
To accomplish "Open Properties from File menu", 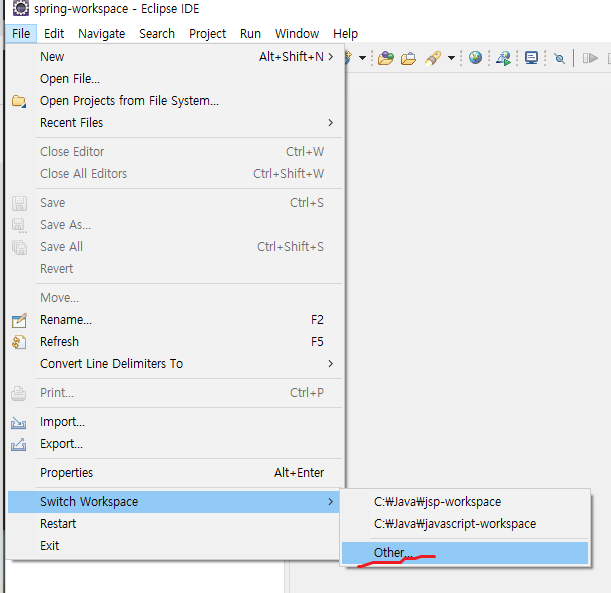I will [175, 473].
